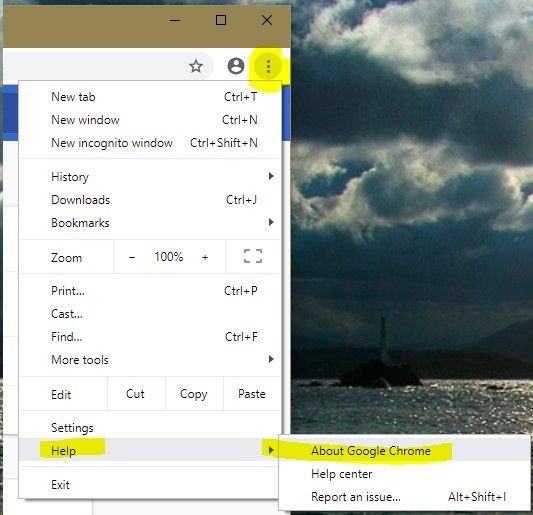Expand the Bookmarks submenu arrow
Viewport: 533px width, 515px height.
click(x=271, y=222)
